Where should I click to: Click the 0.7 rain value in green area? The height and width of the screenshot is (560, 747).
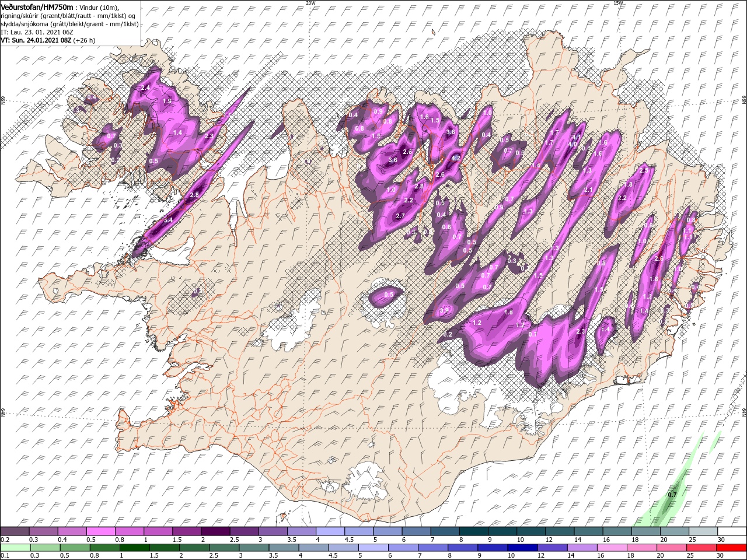(x=672, y=495)
